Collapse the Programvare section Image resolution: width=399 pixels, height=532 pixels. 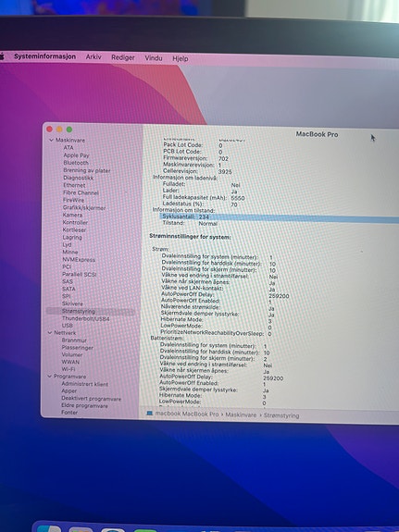tap(50, 377)
